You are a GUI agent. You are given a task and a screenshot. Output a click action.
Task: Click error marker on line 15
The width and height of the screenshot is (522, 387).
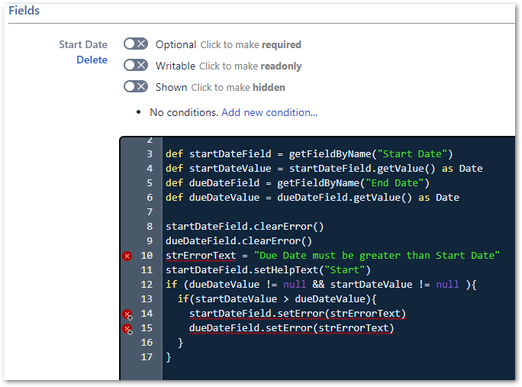click(x=127, y=329)
